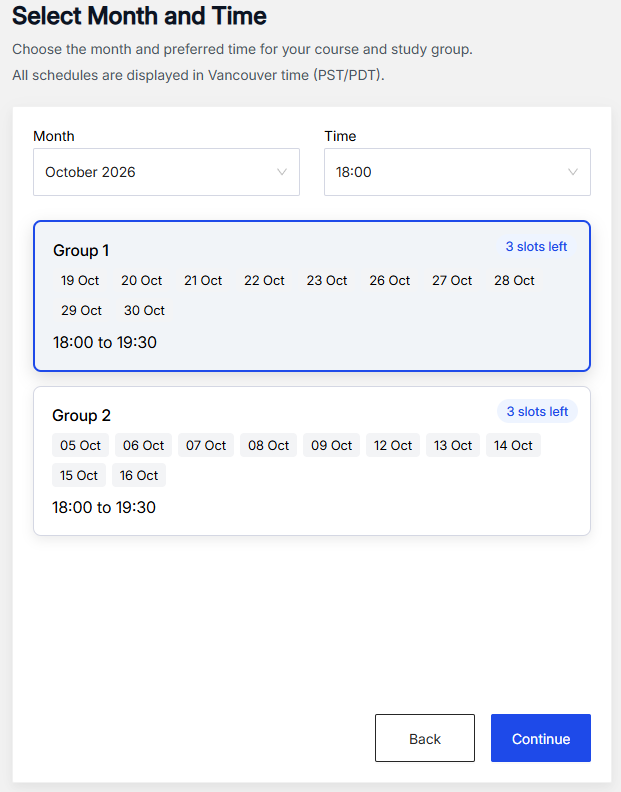Select the Group 2 schedule card
The image size is (621, 792).
click(312, 461)
